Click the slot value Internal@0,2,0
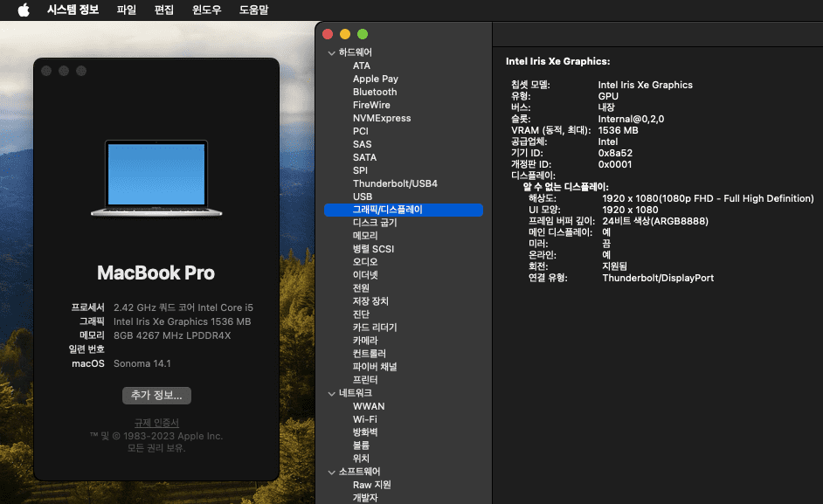The image size is (823, 504). coord(631,119)
